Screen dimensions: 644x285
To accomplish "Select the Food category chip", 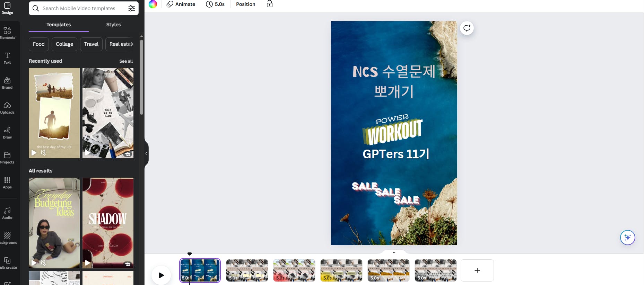I will point(39,44).
